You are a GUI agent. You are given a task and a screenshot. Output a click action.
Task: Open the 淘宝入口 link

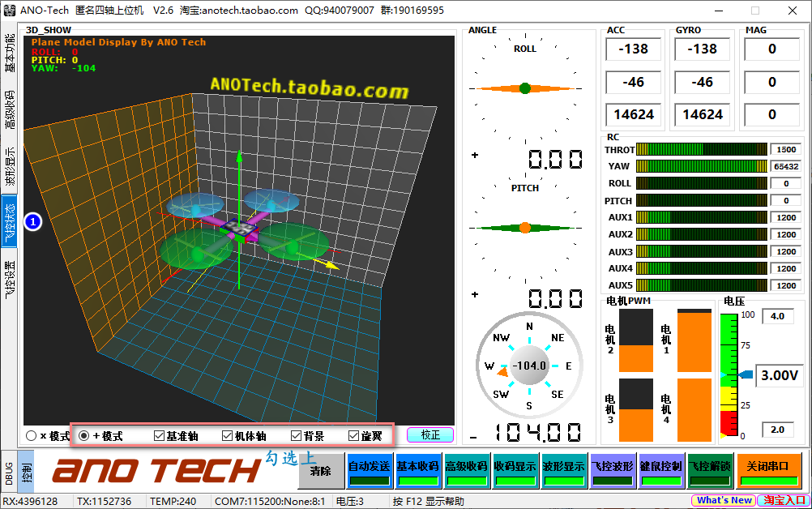(784, 500)
